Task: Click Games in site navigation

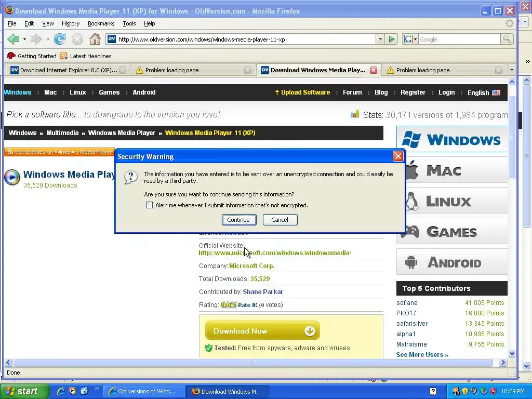Action: click(x=109, y=92)
